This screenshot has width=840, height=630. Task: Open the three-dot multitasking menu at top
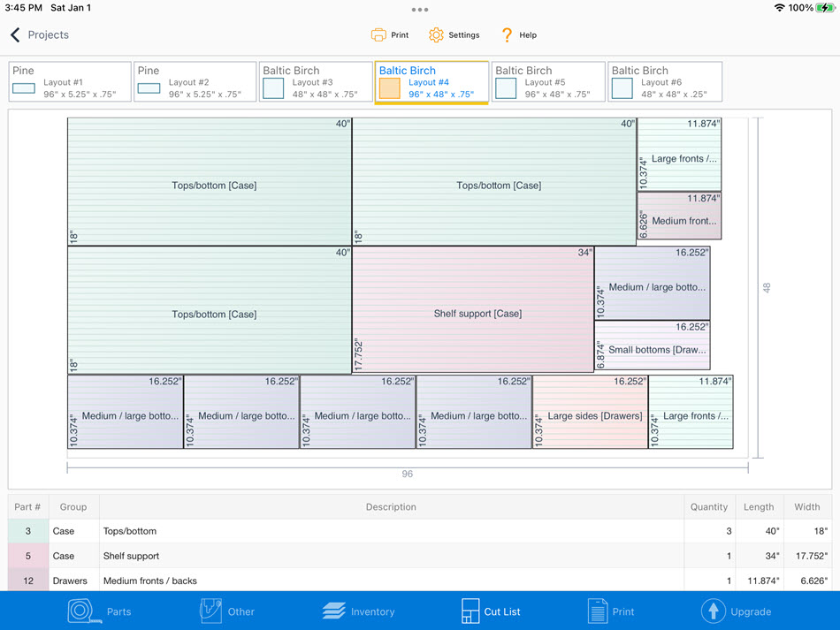click(420, 10)
